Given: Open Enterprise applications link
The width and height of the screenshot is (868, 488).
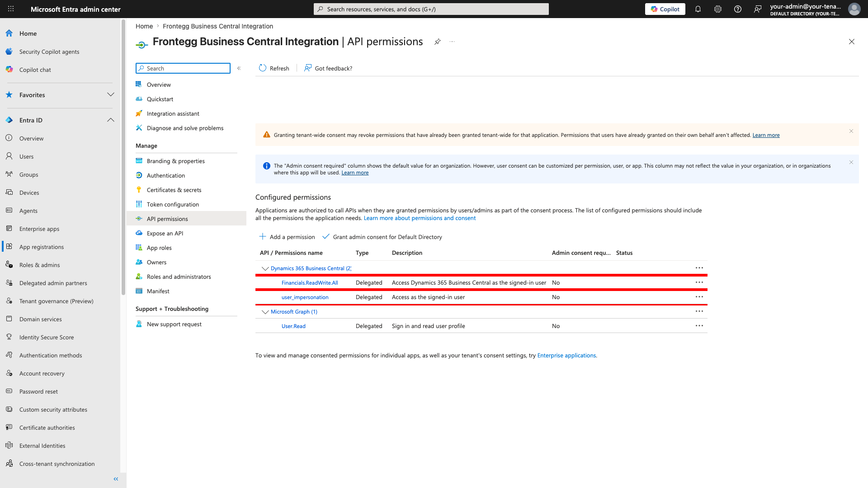Looking at the screenshot, I should point(566,356).
